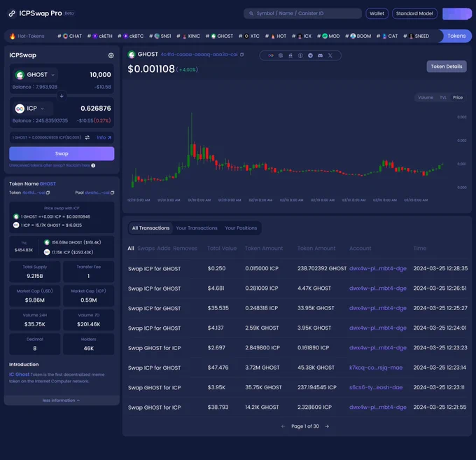Go to the previous transactions page arrow
Screen dimensions: 476x460
(283, 426)
